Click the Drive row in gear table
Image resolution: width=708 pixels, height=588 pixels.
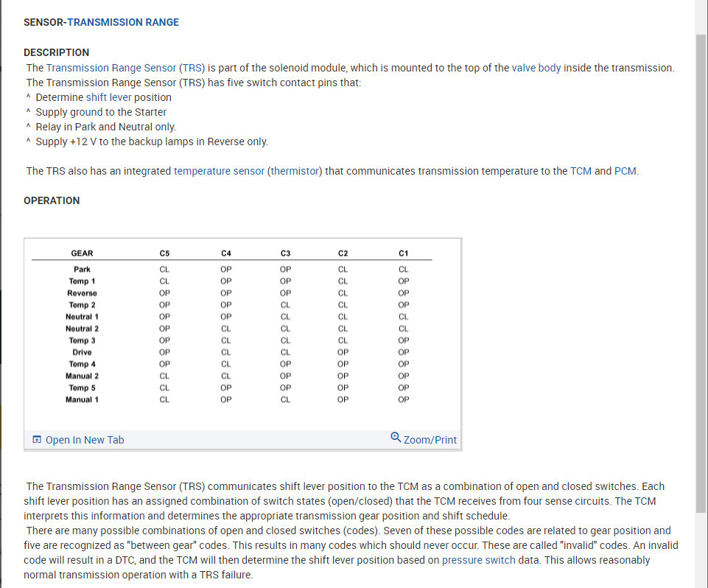82,352
